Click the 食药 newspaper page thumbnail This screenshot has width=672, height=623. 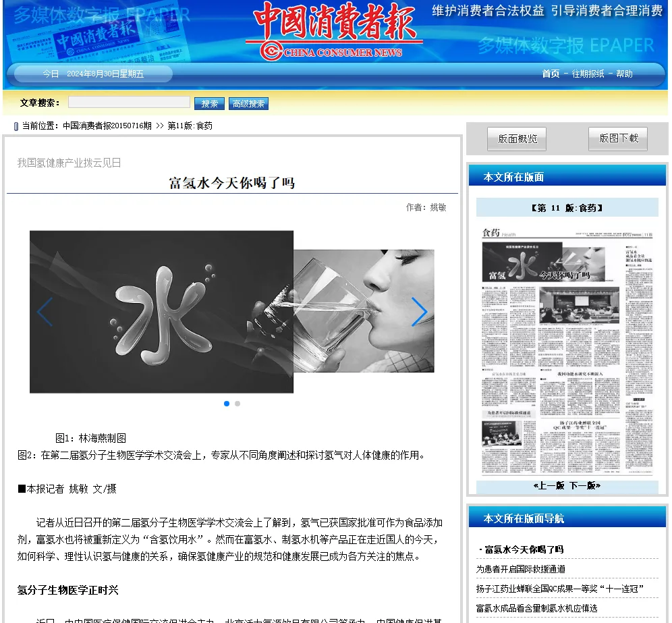tap(565, 351)
